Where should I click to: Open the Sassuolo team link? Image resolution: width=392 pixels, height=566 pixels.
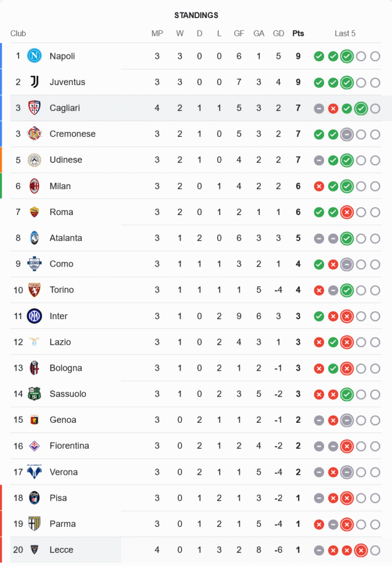[68, 394]
